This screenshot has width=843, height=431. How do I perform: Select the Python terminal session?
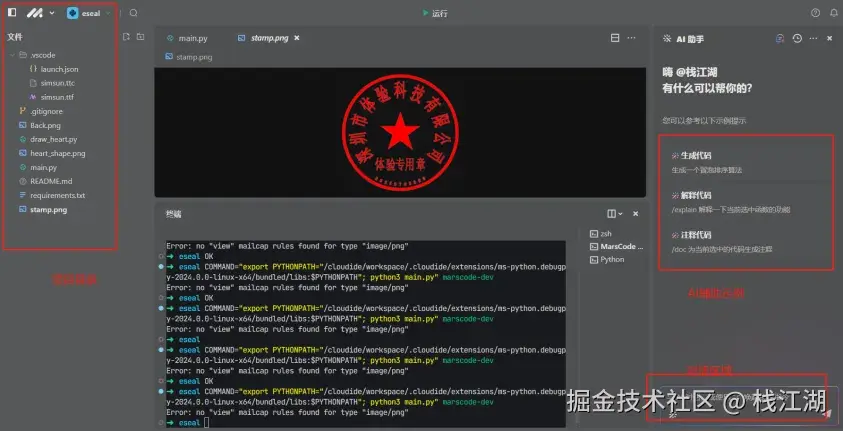pos(607,260)
